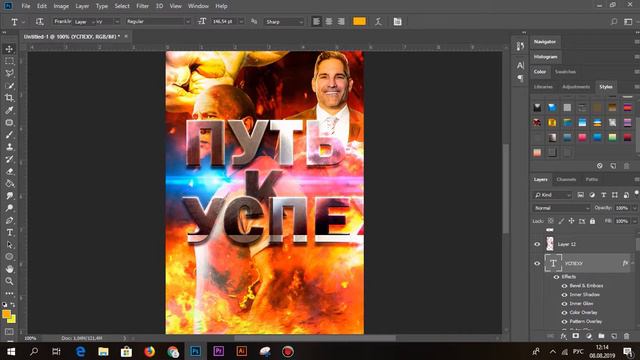Screen dimensions: 640x360
Task: Center text in options bar
Action: pos(329,22)
